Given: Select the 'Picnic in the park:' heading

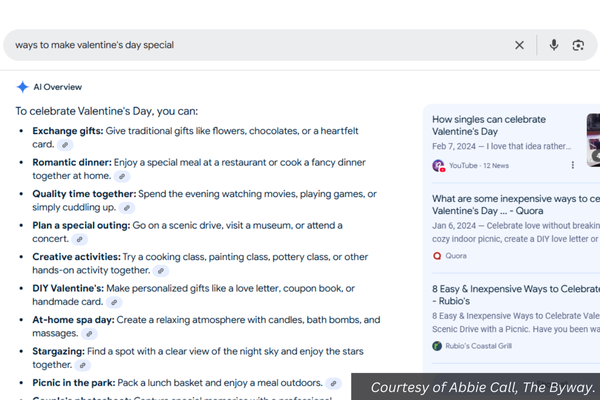Looking at the screenshot, I should 74,383.
